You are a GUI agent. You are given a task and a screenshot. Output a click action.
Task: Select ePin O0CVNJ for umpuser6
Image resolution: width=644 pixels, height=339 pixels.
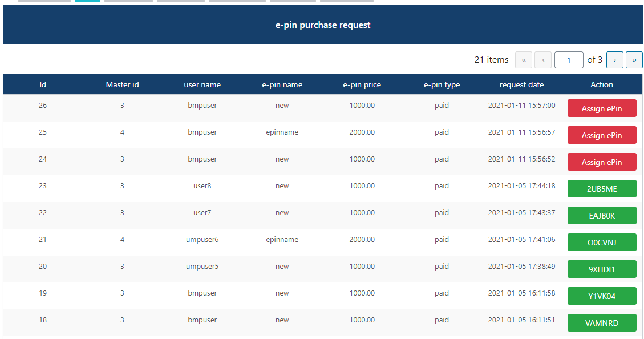[602, 242]
